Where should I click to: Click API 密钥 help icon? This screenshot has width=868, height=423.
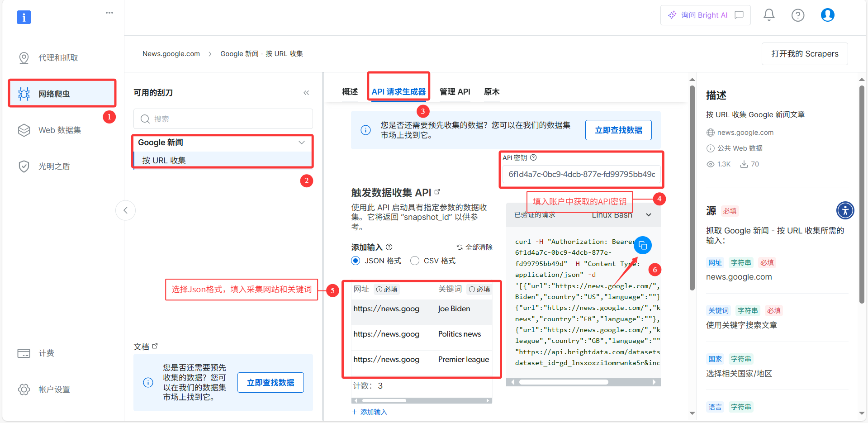(x=533, y=157)
